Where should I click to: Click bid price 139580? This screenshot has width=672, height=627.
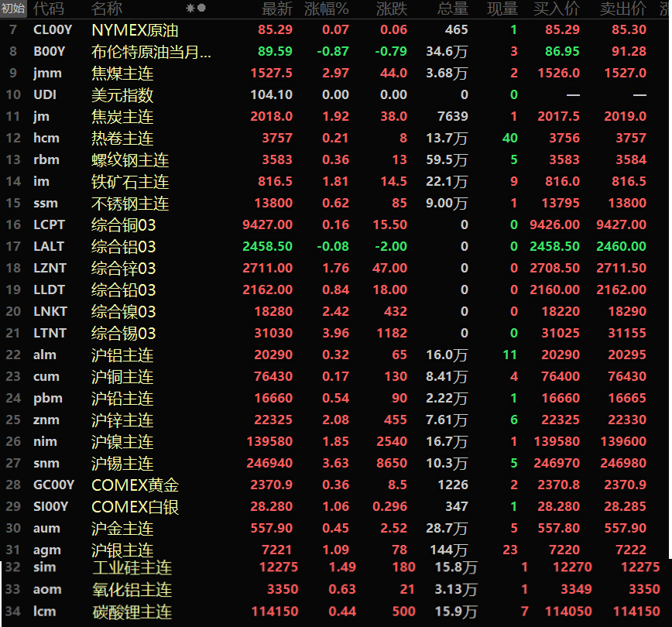coord(557,441)
